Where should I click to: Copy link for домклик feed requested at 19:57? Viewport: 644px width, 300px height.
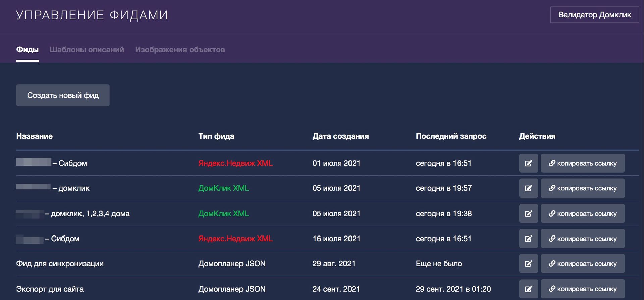click(x=583, y=188)
